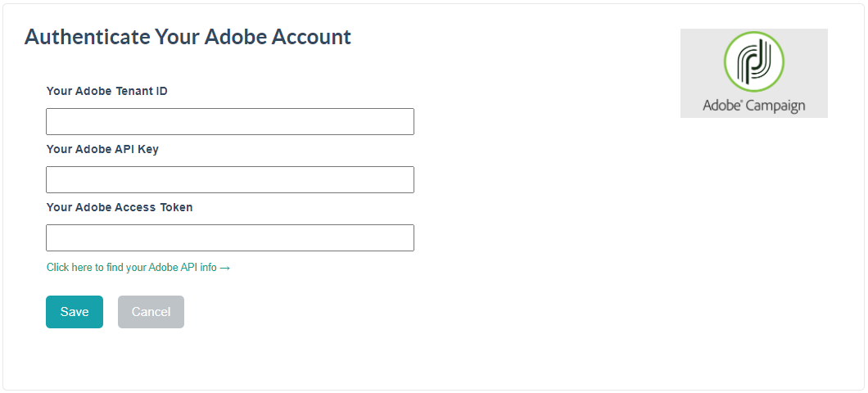Click the words 'Click here' at the link start
Image resolution: width=868 pixels, height=393 pixels.
(x=70, y=268)
